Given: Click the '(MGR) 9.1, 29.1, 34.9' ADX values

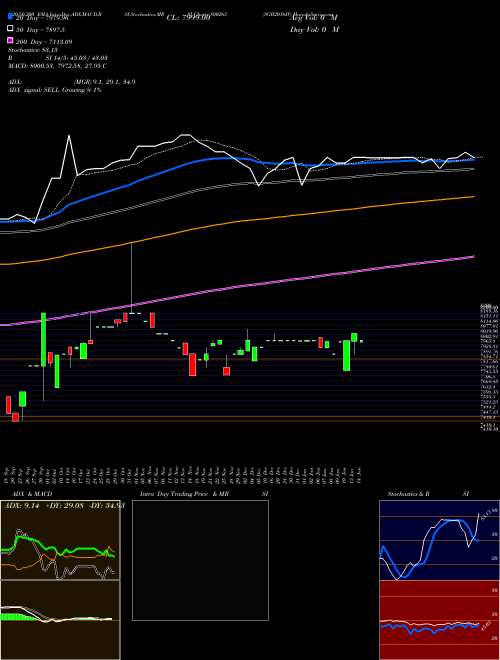Looking at the screenshot, I should point(104,82).
